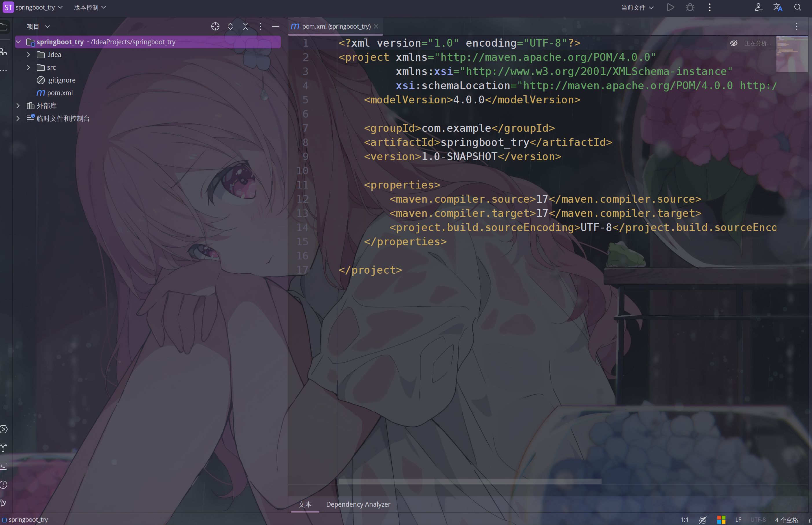Expand the src folder

(x=29, y=67)
